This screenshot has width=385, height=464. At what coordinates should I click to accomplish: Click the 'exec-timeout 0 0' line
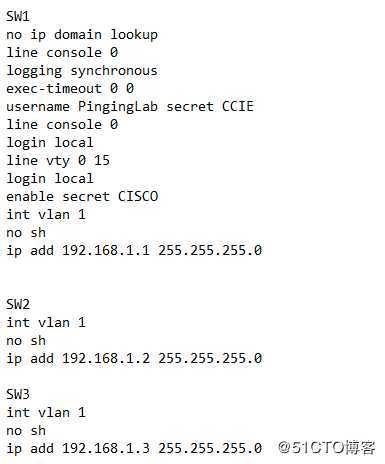[70, 88]
